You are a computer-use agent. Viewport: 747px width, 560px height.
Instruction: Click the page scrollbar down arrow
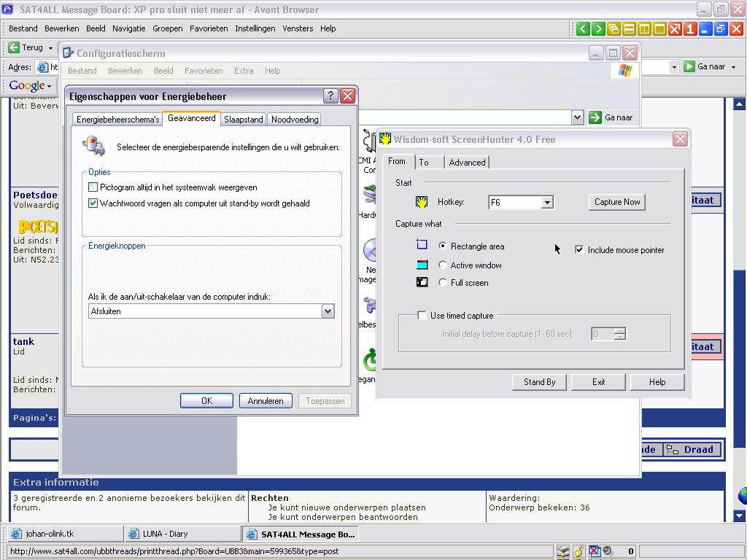[740, 516]
